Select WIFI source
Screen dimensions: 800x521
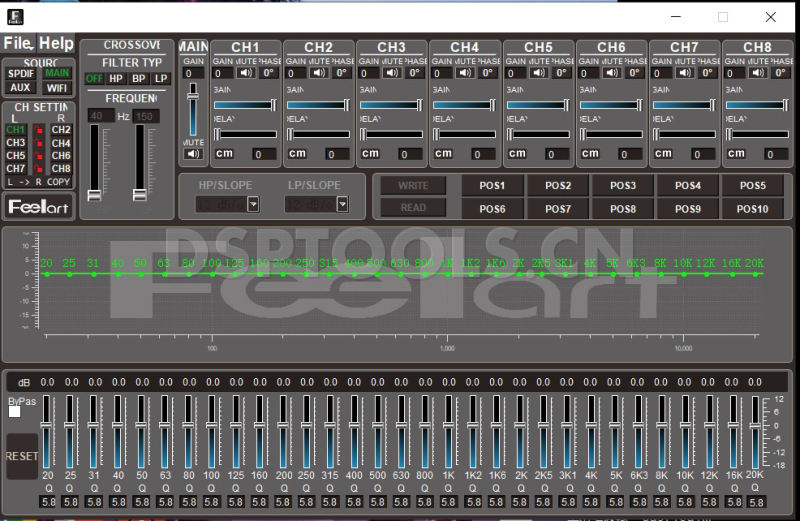click(x=57, y=87)
